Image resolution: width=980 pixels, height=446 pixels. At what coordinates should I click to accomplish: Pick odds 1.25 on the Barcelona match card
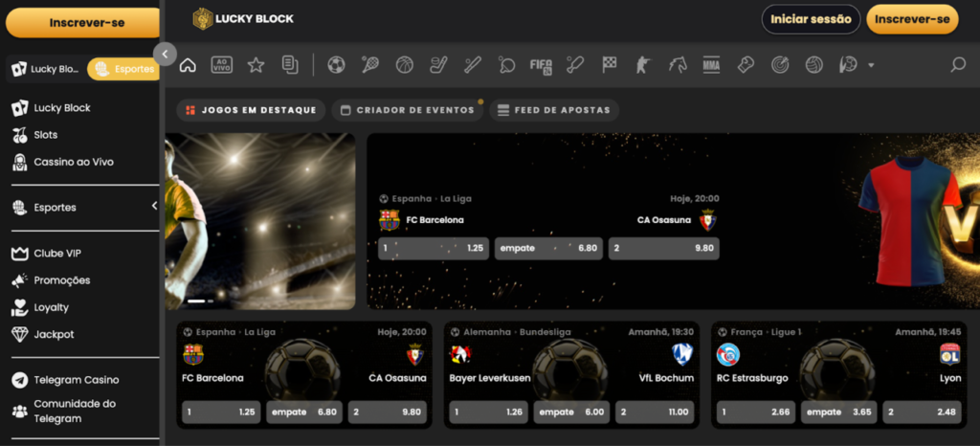click(x=221, y=413)
